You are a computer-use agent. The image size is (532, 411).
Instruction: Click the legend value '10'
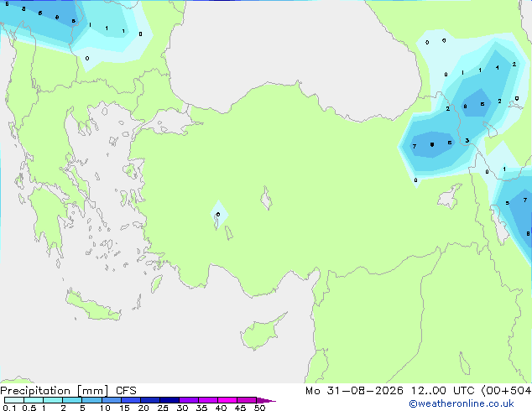[105, 408]
